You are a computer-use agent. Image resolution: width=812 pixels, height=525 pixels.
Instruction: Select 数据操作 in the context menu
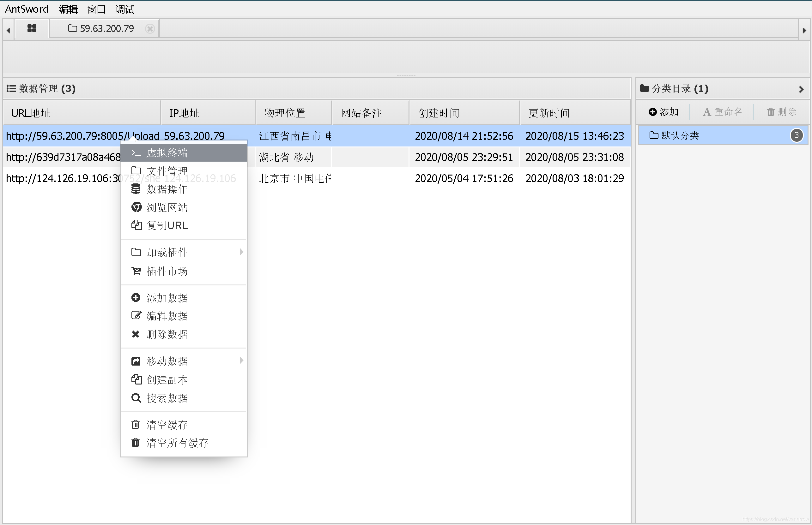click(x=184, y=189)
